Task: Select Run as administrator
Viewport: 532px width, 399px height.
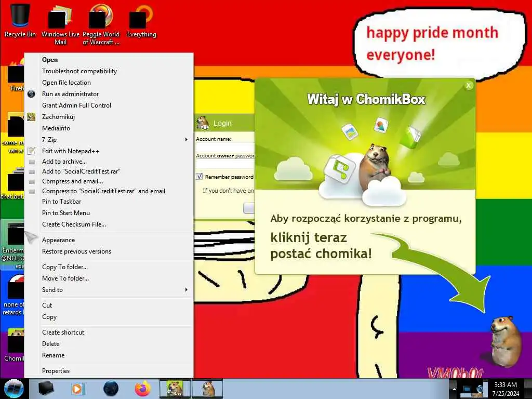Action: click(x=109, y=94)
